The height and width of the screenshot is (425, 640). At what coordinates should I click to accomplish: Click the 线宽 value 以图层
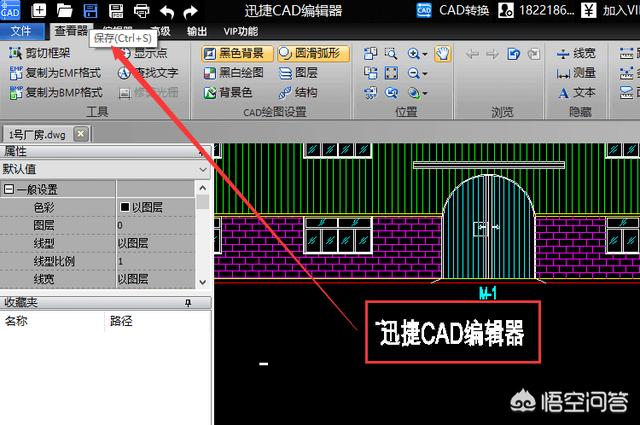coord(156,279)
